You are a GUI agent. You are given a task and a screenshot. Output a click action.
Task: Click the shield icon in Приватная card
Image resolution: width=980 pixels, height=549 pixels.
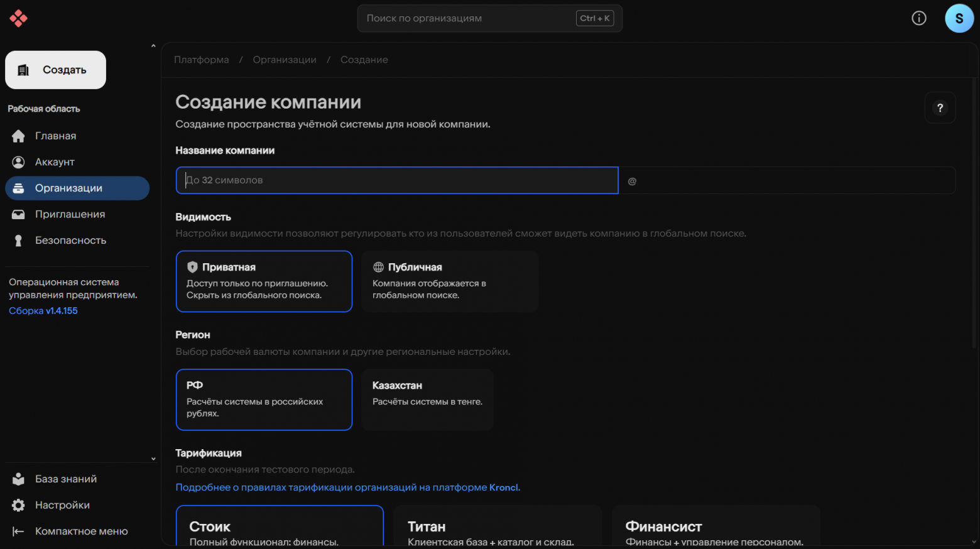(192, 267)
